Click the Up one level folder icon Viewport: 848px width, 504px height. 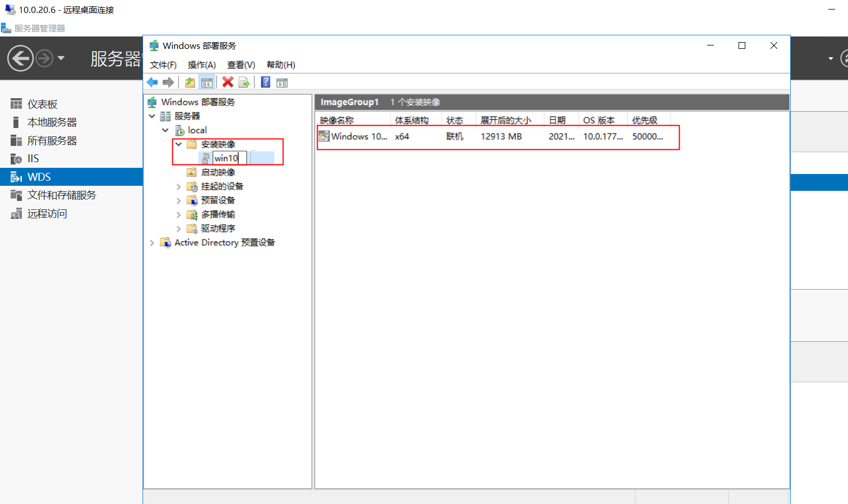(x=190, y=83)
